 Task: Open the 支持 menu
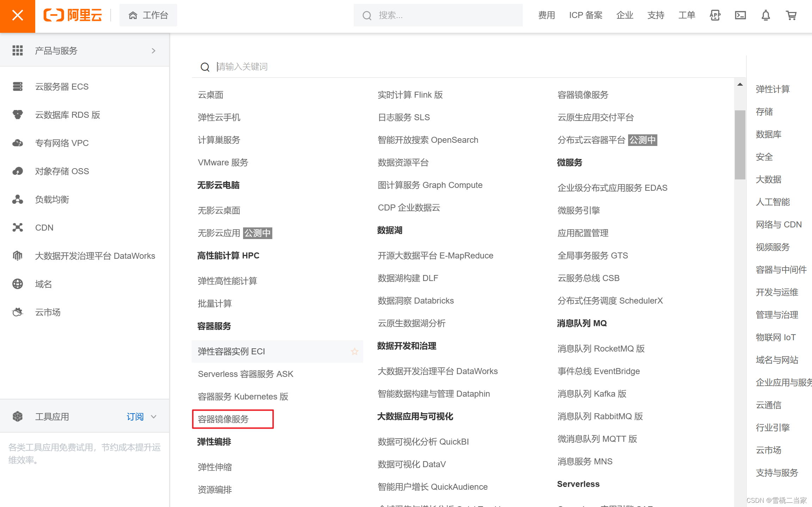click(656, 15)
